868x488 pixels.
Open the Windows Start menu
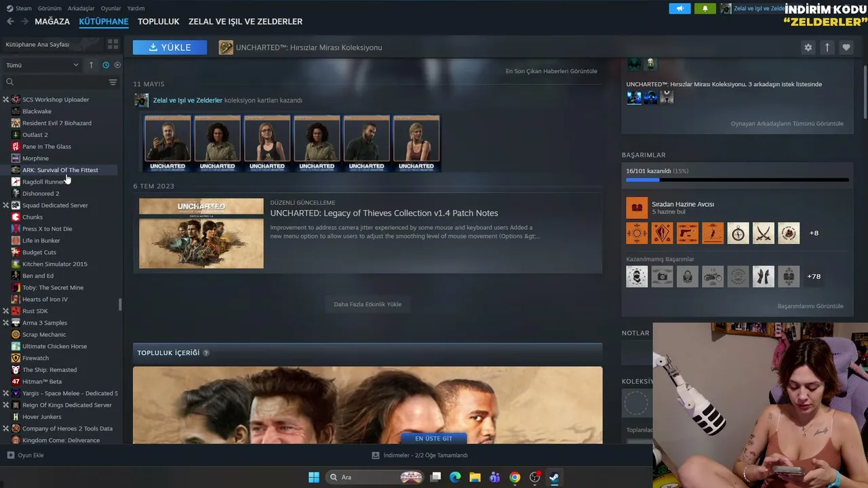[314, 477]
